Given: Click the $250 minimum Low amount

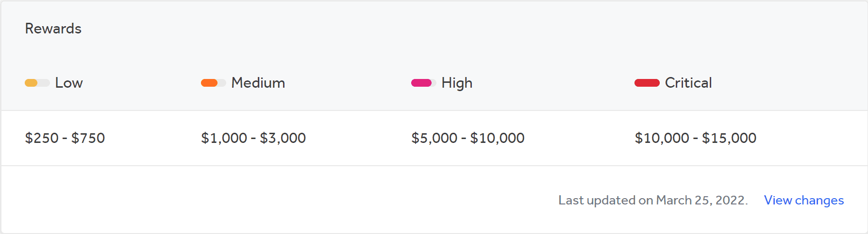Looking at the screenshot, I should click(x=42, y=138).
